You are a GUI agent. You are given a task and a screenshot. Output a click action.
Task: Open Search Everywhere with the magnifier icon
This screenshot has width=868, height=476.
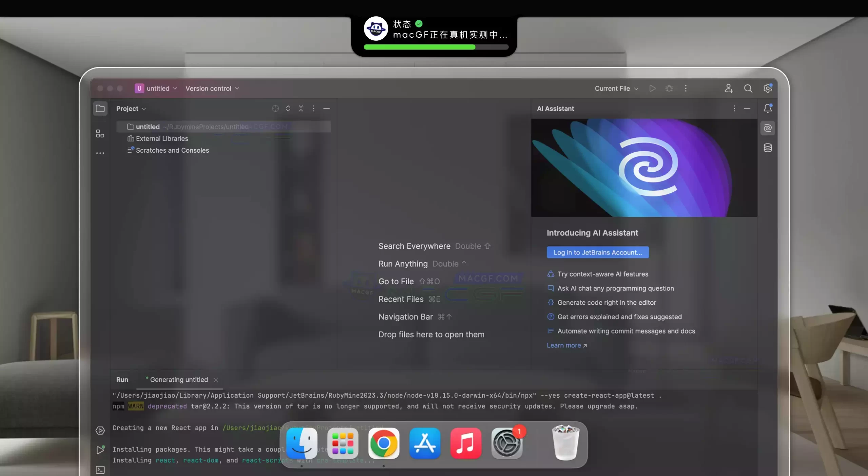[x=749, y=88]
